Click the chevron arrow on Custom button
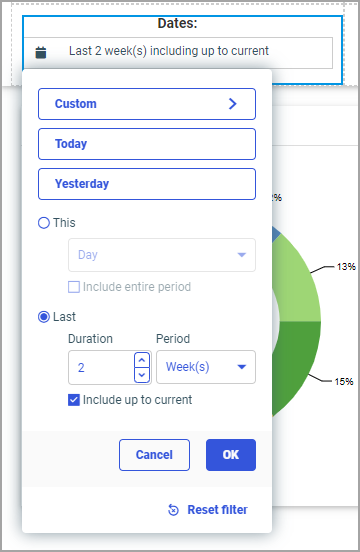360x552 pixels. point(233,104)
